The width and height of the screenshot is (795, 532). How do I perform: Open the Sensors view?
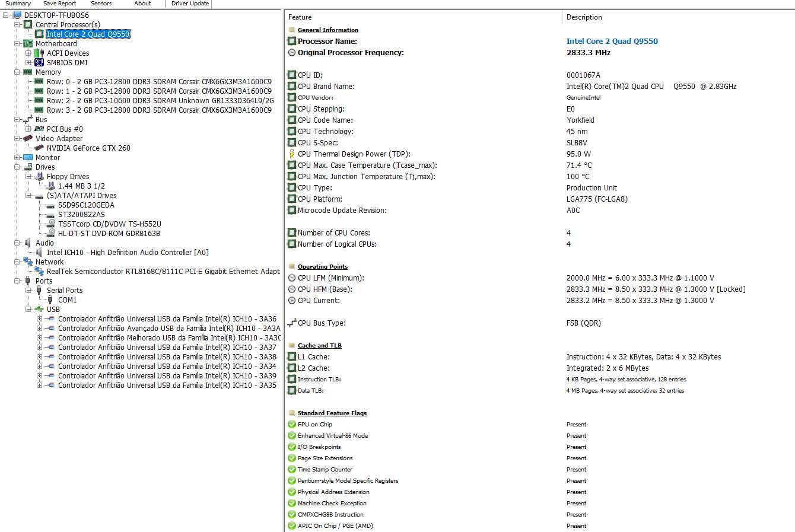[x=101, y=4]
